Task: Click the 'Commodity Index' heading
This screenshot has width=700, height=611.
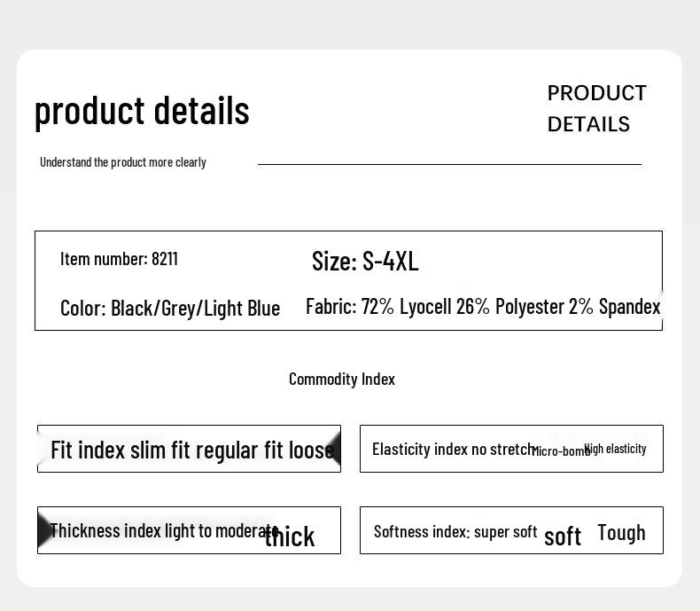Action: click(342, 379)
